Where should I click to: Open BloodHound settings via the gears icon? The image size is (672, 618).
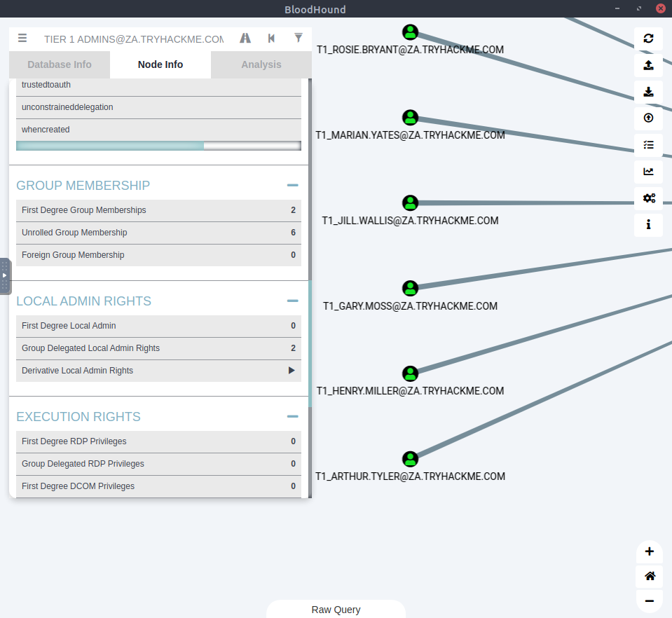click(649, 198)
